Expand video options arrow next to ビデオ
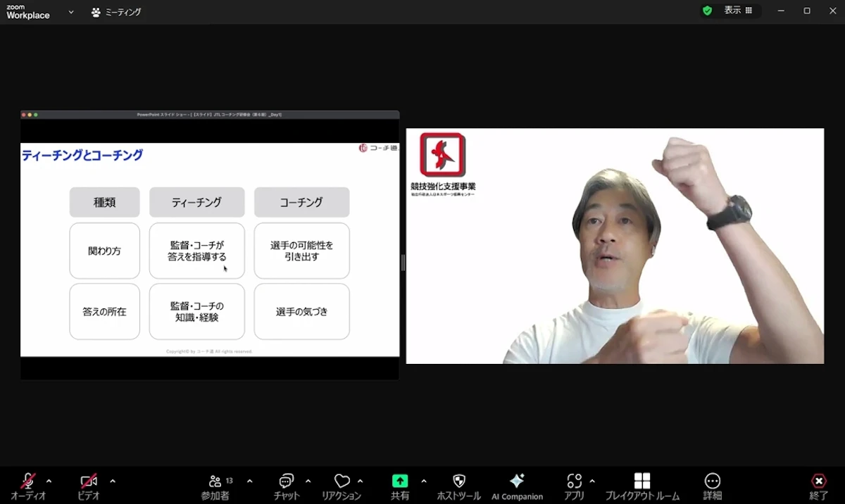 pos(113,481)
